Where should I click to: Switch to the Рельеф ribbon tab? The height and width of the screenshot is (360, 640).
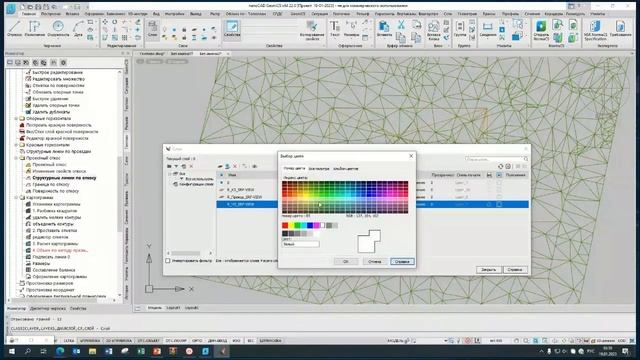[x=362, y=14]
